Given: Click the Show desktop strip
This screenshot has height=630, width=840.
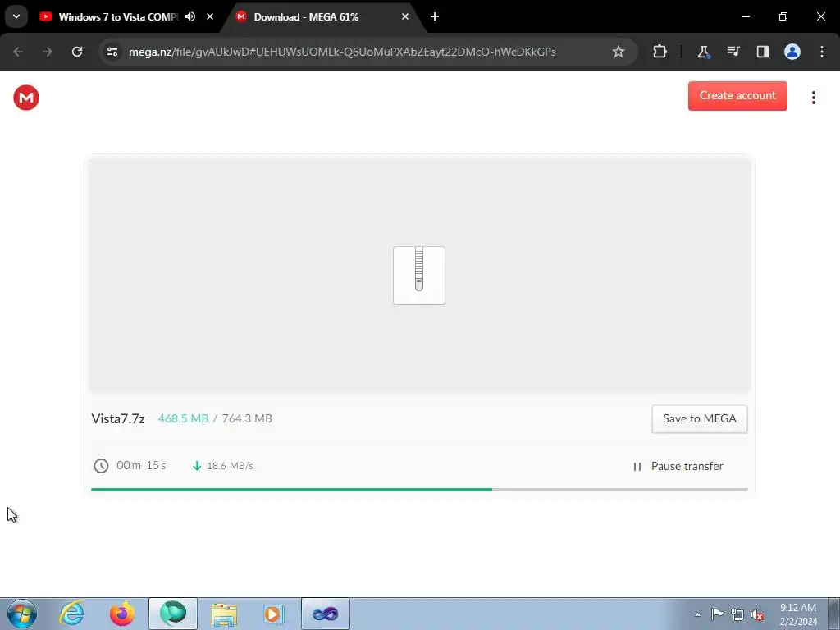Looking at the screenshot, I should click(x=834, y=614).
